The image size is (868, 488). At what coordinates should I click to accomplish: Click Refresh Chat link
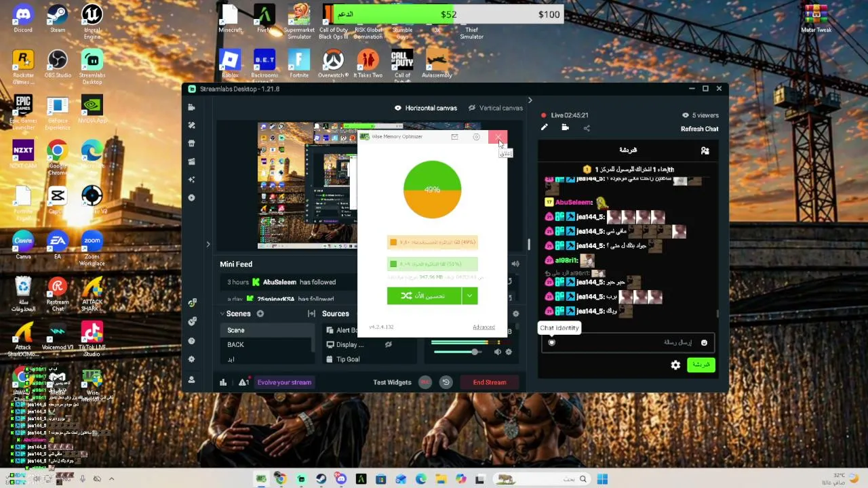699,129
